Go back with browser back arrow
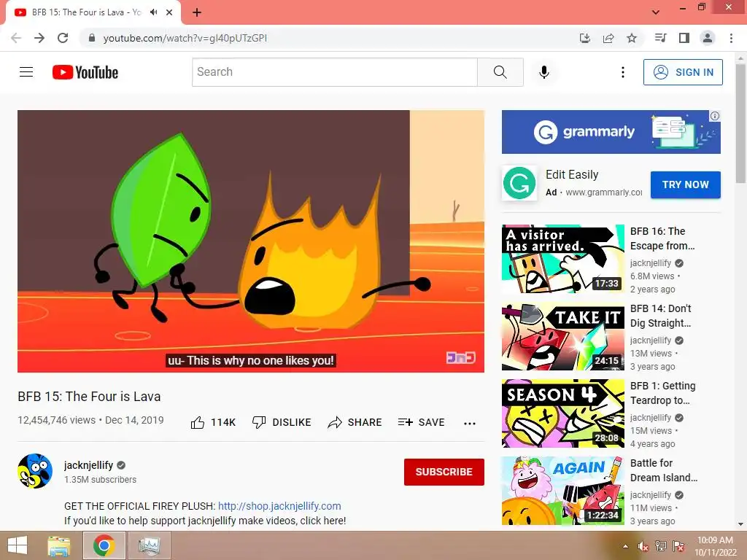The height and width of the screenshot is (560, 747). [16, 38]
